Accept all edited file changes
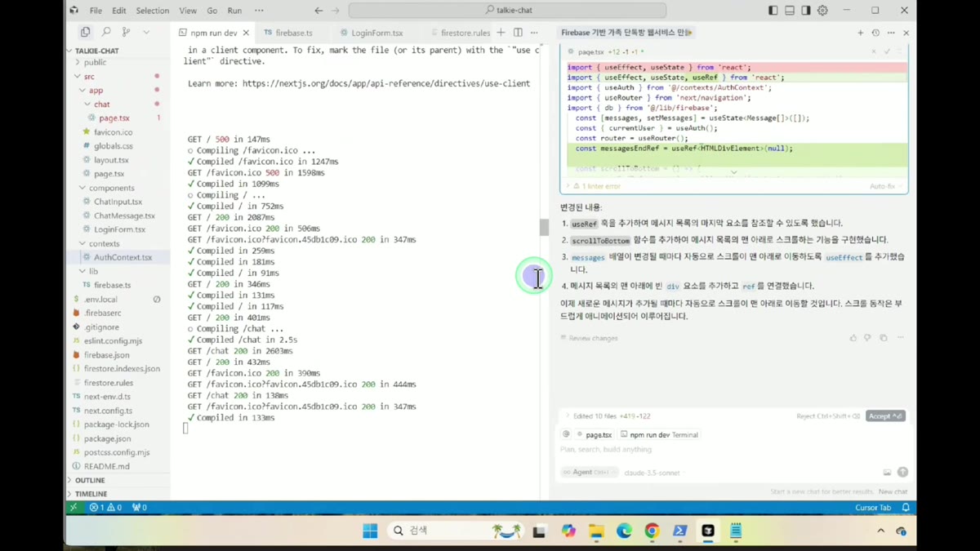This screenshot has height=551, width=980. tap(885, 416)
